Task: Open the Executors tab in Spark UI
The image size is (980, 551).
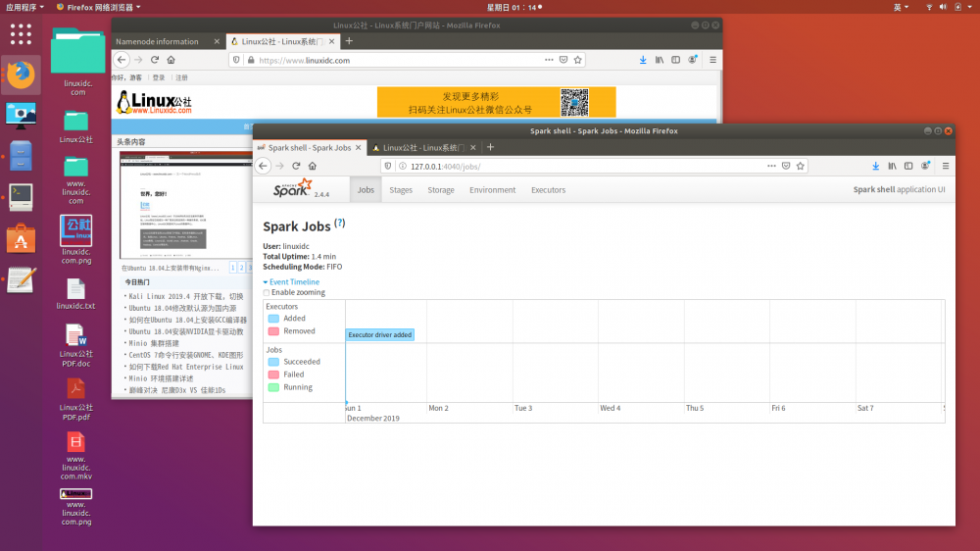Action: click(x=548, y=190)
